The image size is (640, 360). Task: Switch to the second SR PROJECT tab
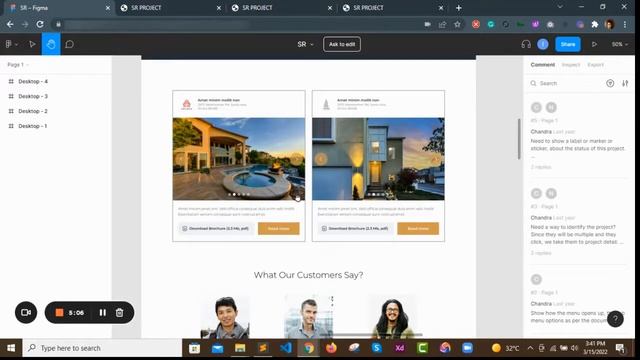coord(280,8)
